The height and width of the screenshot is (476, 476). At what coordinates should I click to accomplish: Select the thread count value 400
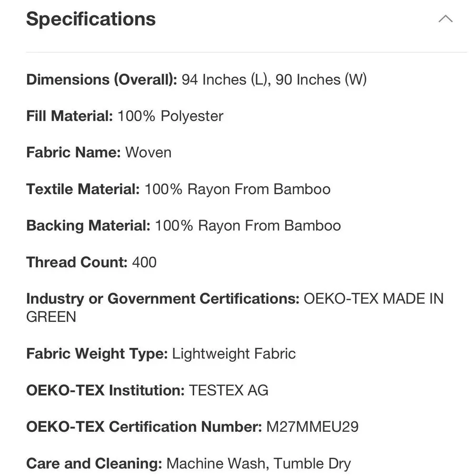click(x=144, y=262)
